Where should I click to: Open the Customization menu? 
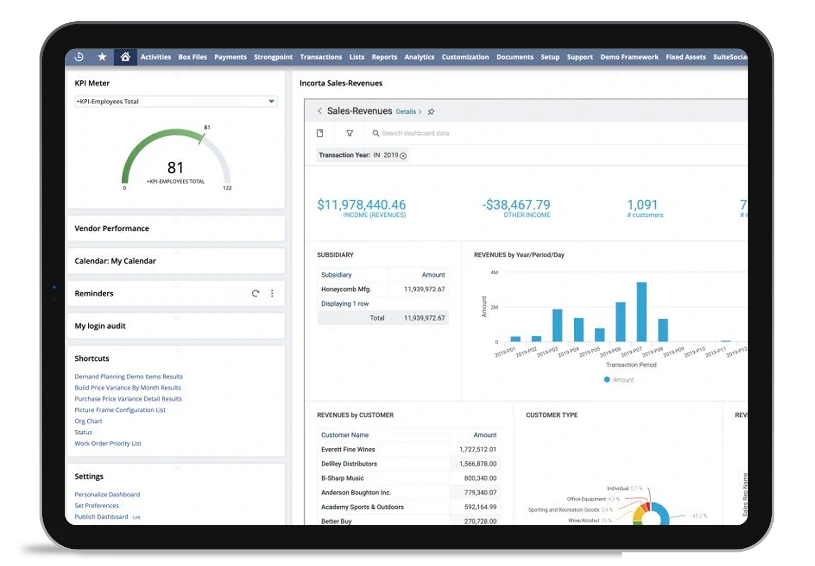tap(465, 57)
